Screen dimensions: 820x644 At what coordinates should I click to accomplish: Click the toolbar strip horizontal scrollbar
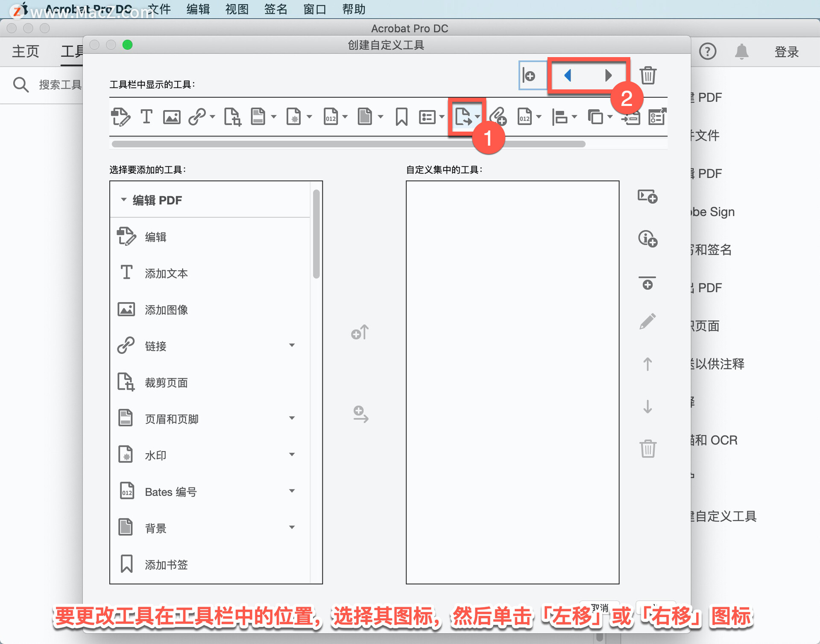348,144
